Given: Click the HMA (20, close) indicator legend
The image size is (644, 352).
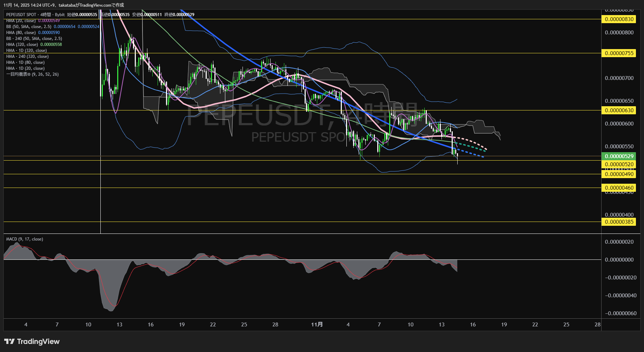Looking at the screenshot, I should [x=21, y=21].
